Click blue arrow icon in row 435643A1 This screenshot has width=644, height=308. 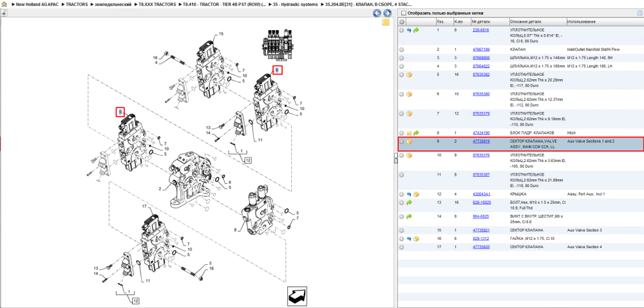[409, 194]
